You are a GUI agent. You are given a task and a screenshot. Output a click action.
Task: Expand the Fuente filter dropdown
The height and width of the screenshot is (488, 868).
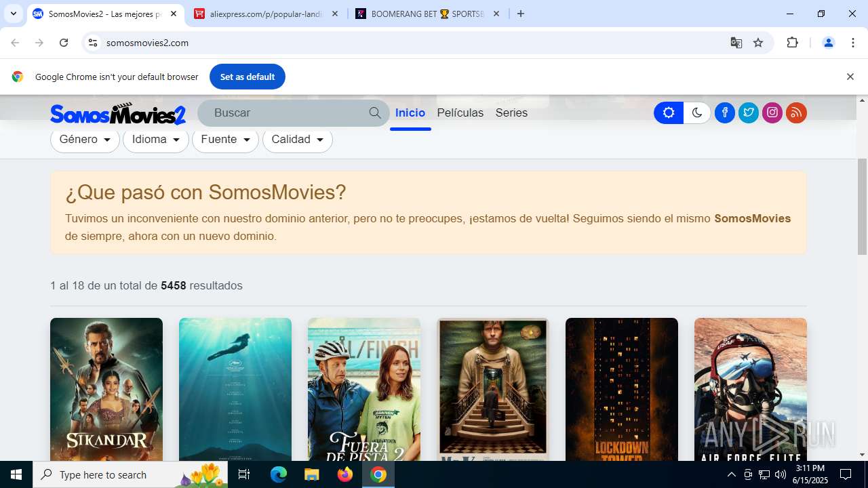tap(226, 140)
